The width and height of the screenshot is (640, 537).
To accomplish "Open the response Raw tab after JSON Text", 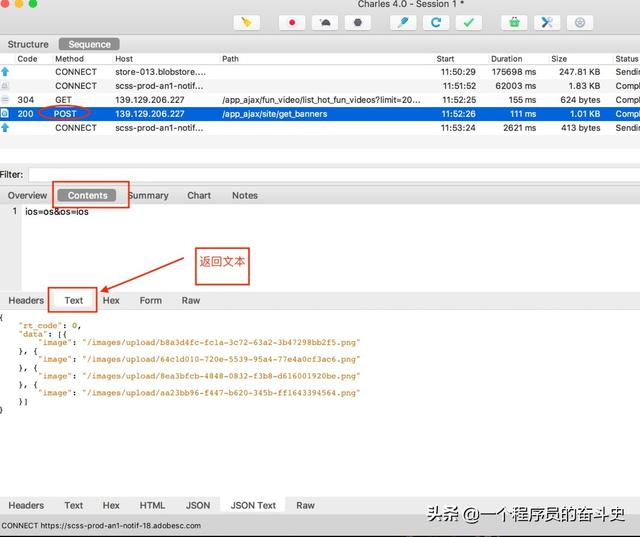I will tap(305, 505).
